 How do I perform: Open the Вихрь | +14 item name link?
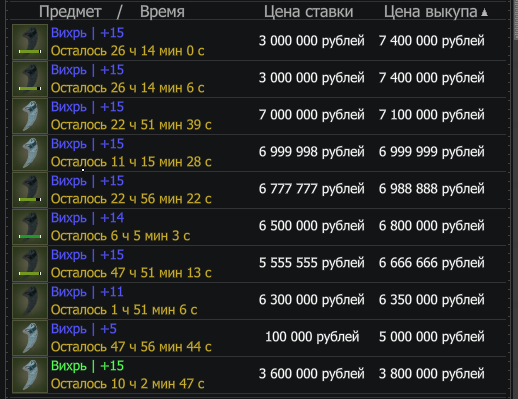87,218
